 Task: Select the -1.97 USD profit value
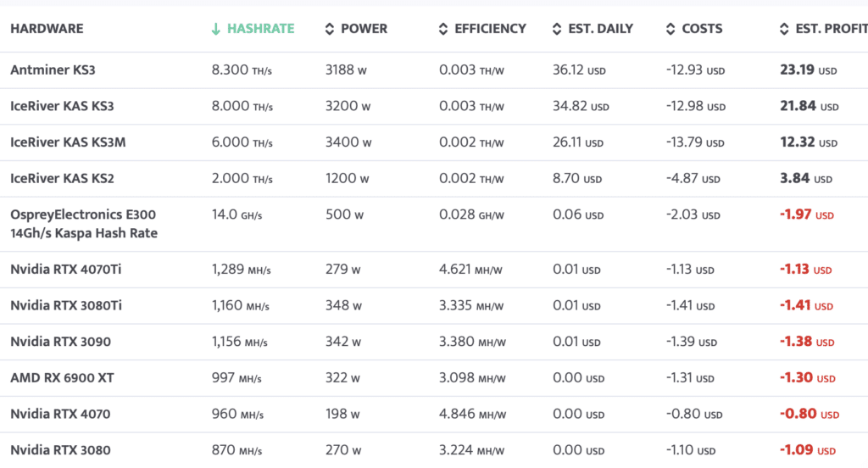807,214
